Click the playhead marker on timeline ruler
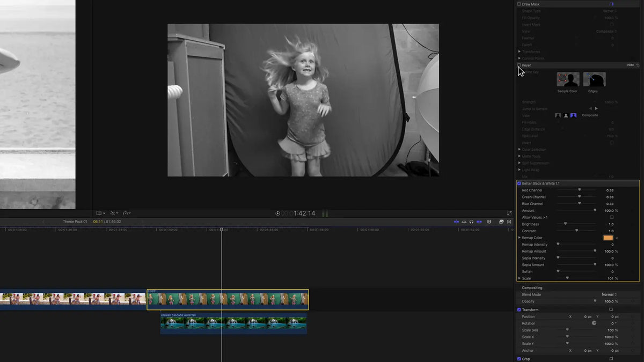The height and width of the screenshot is (362, 644). (221, 230)
